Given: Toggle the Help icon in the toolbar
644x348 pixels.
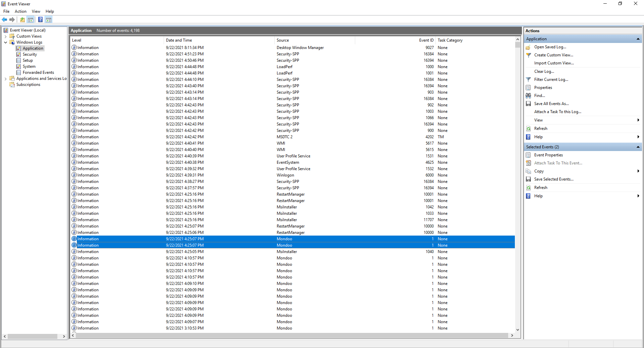Looking at the screenshot, I should 40,19.
